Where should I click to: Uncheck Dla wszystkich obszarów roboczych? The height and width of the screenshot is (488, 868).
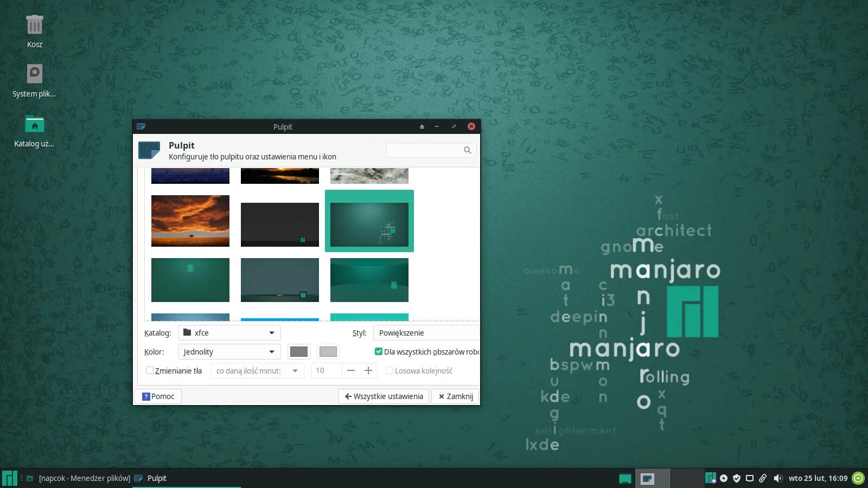379,351
